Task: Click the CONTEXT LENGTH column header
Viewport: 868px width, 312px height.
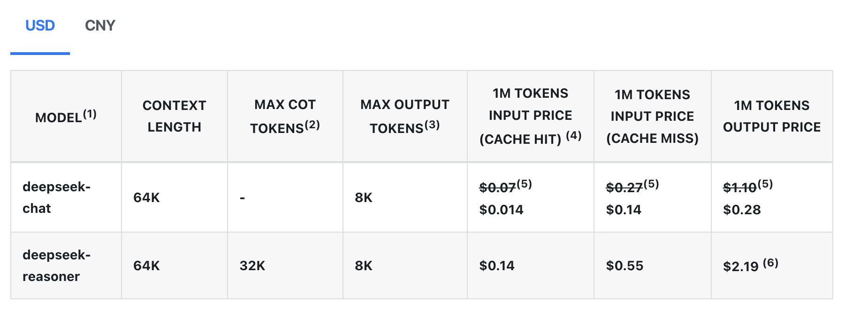Action: pos(174,116)
